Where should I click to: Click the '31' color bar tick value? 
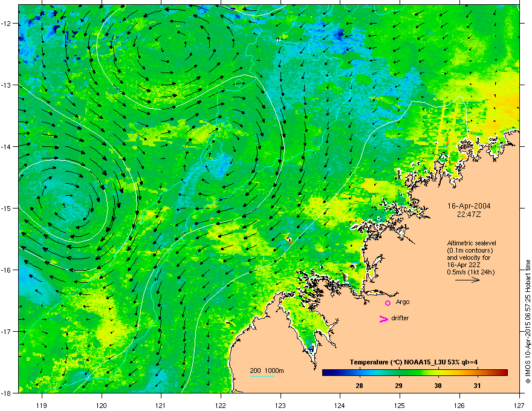(x=478, y=386)
